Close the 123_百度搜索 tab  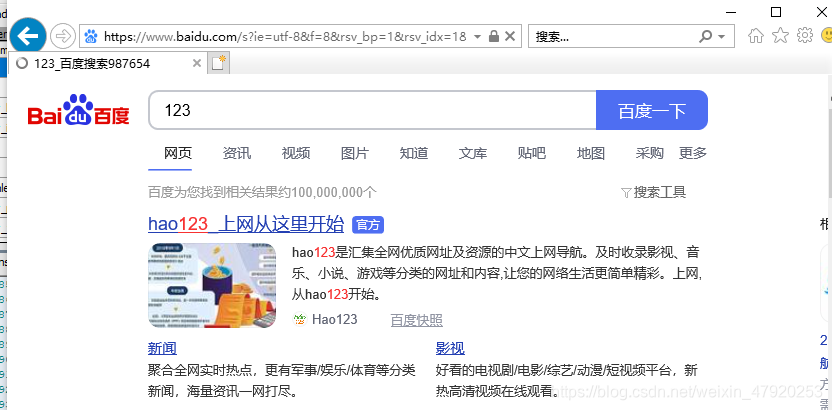(x=196, y=63)
